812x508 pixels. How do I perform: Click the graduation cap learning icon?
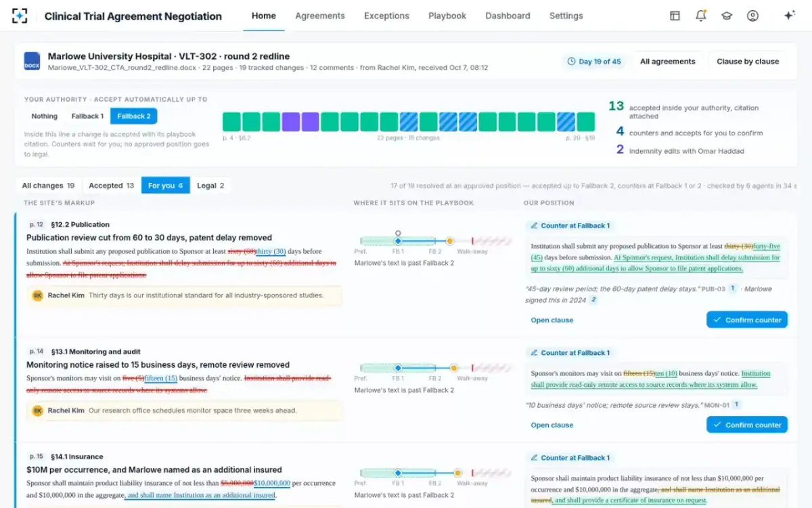pyautogui.click(x=727, y=16)
